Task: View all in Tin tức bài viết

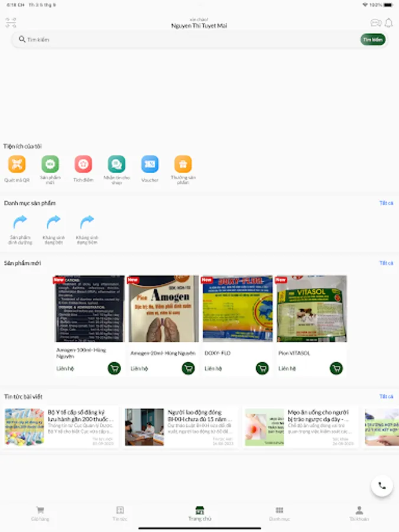Action: 386,396
